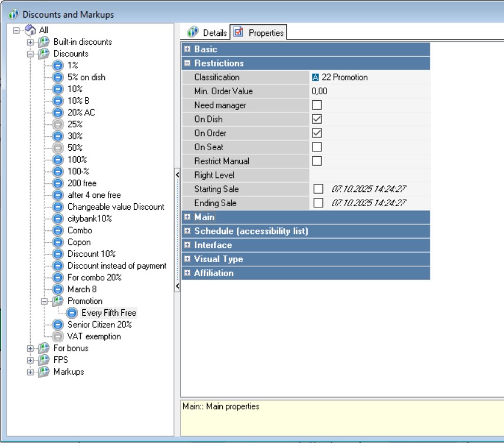
Task: Open the Properties tab
Action: pyautogui.click(x=259, y=32)
